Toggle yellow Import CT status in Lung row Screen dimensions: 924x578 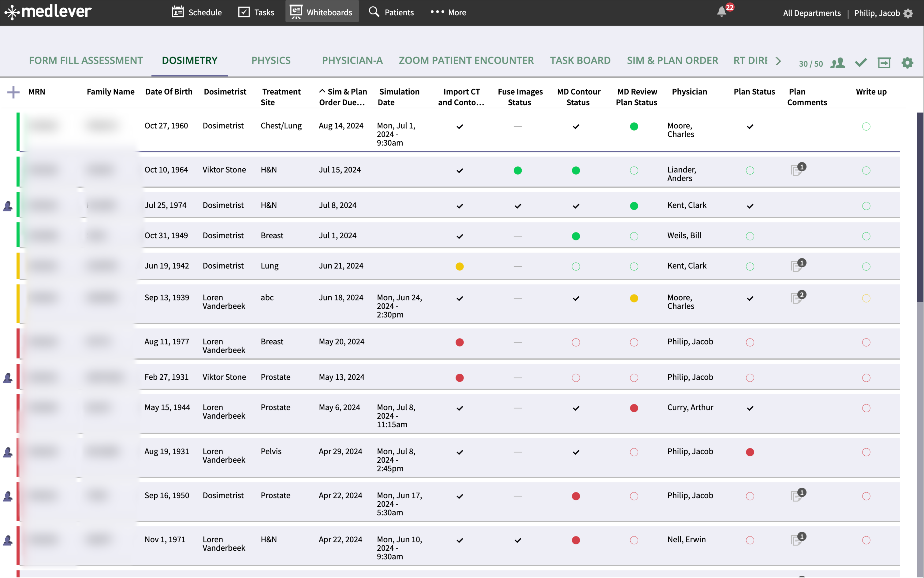(460, 266)
